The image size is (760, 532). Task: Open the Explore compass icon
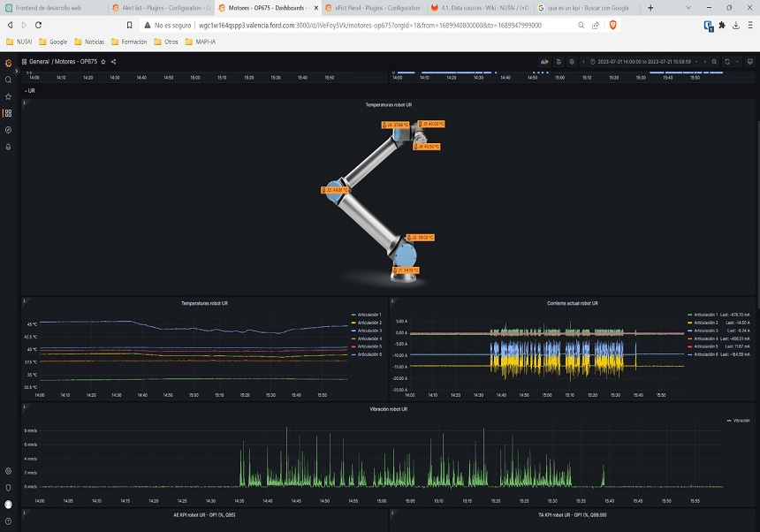tap(8, 130)
